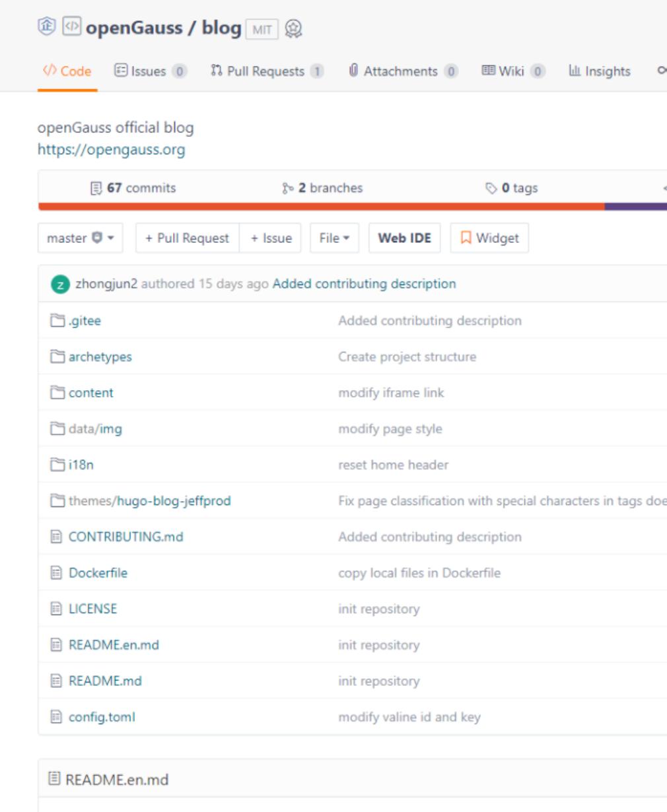Open the content folder

click(91, 393)
